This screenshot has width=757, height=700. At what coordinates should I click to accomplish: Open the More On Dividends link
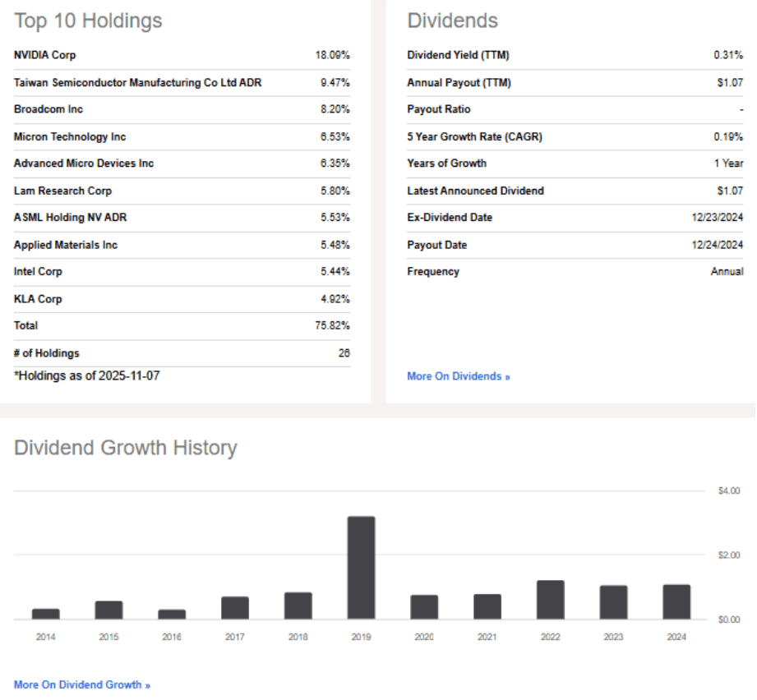(458, 376)
